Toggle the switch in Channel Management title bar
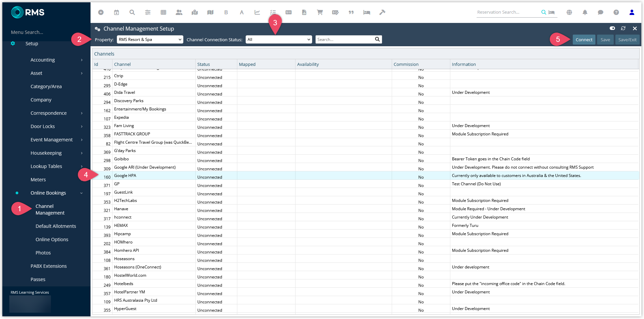The width and height of the screenshot is (644, 319). (x=612, y=28)
